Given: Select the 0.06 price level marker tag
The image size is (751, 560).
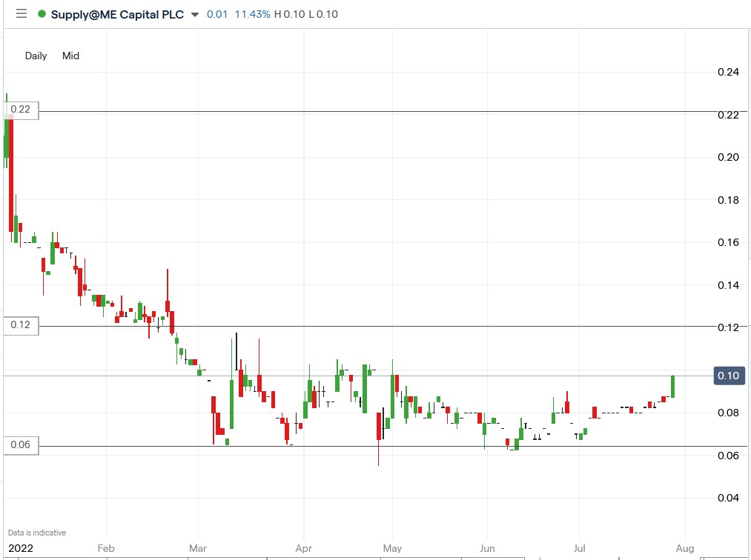Looking at the screenshot, I should pyautogui.click(x=19, y=445).
